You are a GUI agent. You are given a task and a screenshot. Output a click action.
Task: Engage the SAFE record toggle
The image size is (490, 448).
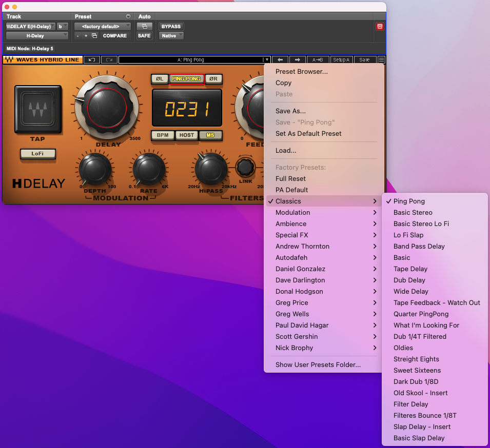pyautogui.click(x=144, y=36)
